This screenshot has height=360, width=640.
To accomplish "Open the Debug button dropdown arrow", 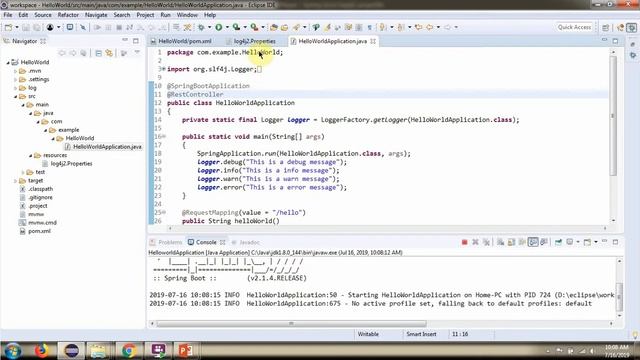I will (x=209, y=27).
